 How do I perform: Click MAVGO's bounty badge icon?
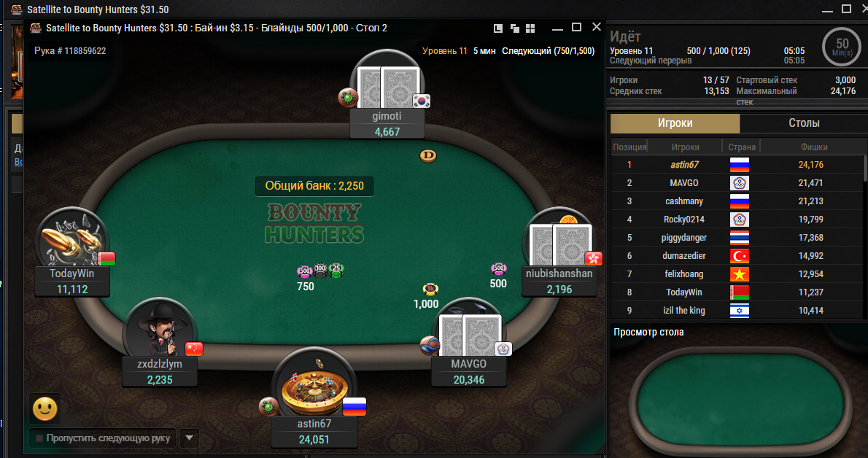[x=430, y=346]
